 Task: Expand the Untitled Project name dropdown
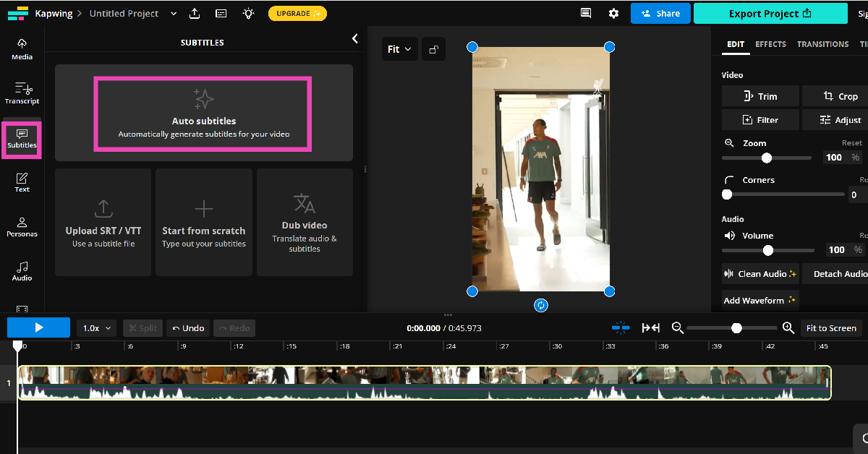(x=173, y=14)
